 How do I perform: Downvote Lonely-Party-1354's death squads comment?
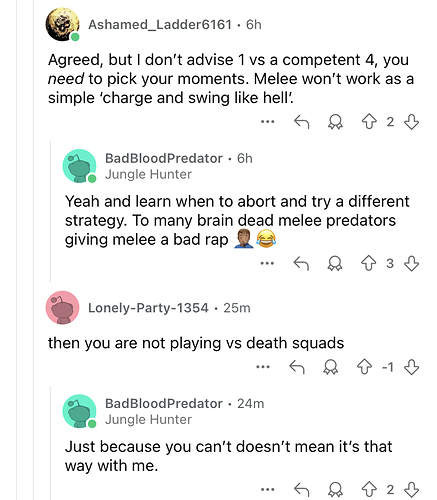click(x=412, y=367)
